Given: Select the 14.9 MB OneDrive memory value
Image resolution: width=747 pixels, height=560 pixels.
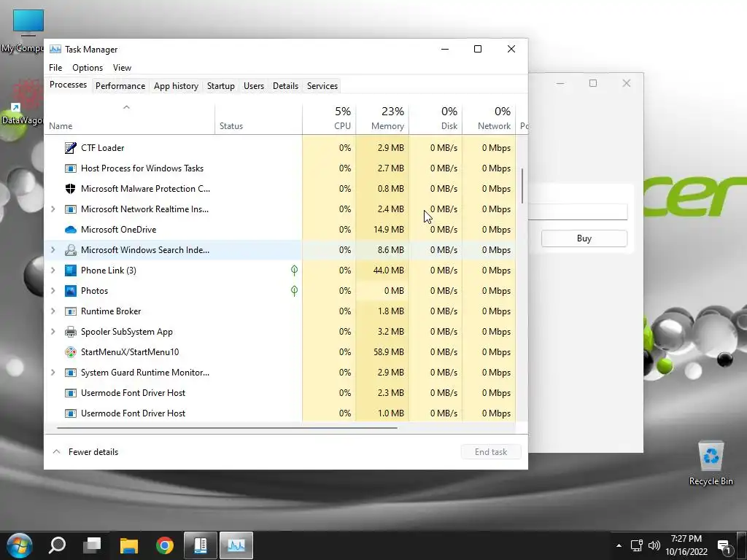Looking at the screenshot, I should pyautogui.click(x=382, y=230).
